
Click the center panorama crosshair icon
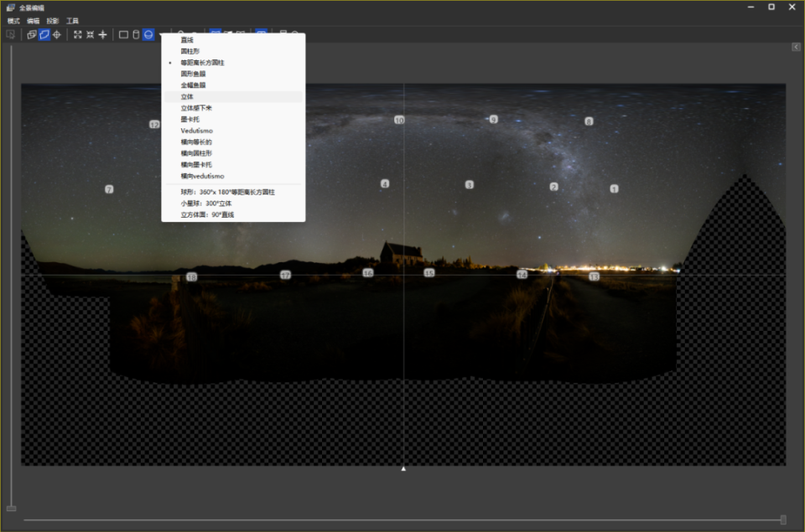click(x=57, y=34)
